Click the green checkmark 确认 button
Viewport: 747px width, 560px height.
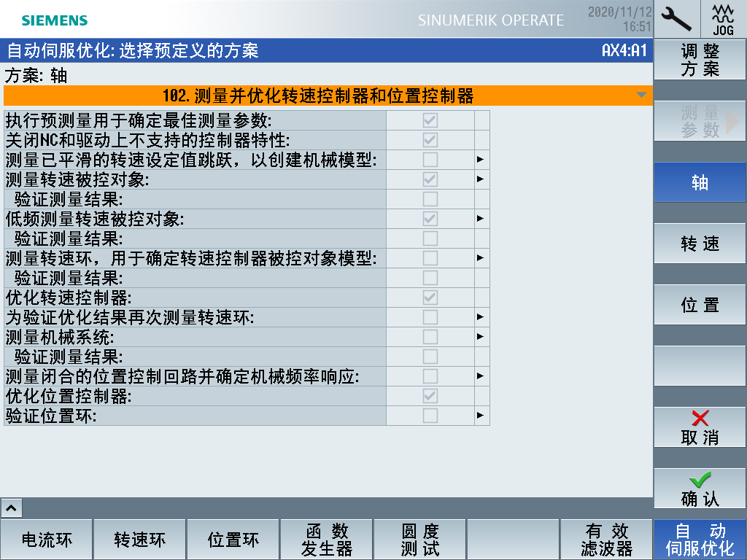point(700,489)
